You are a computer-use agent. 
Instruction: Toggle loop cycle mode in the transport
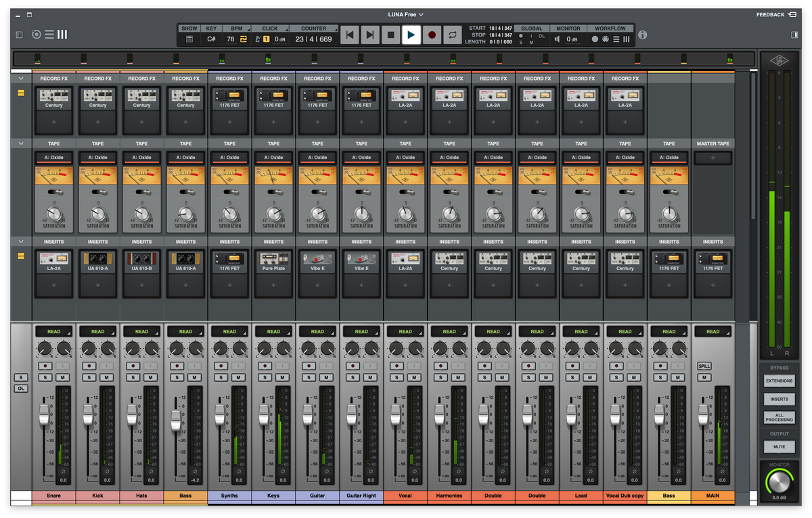pos(452,35)
